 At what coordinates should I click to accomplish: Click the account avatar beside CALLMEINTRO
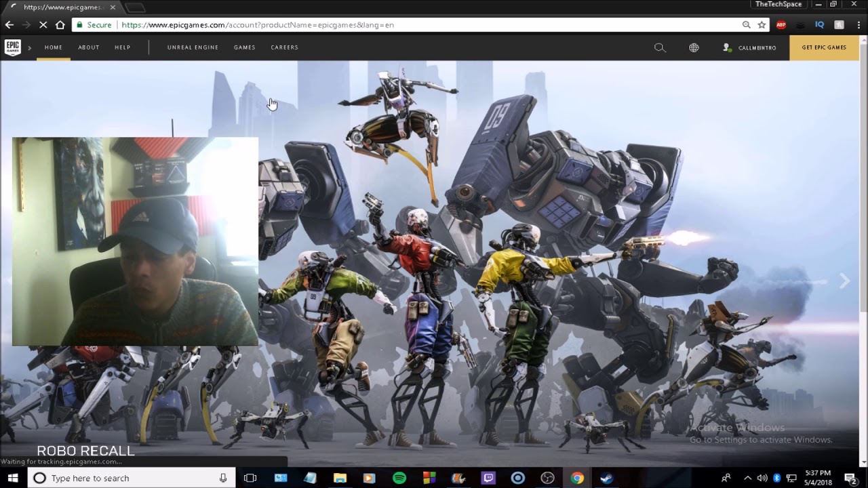727,47
